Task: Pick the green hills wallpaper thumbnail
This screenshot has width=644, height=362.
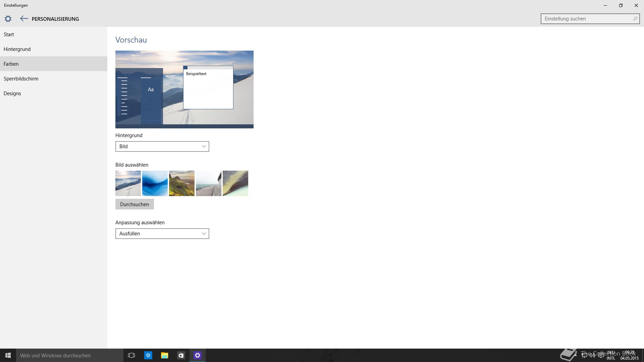Action: point(182,183)
